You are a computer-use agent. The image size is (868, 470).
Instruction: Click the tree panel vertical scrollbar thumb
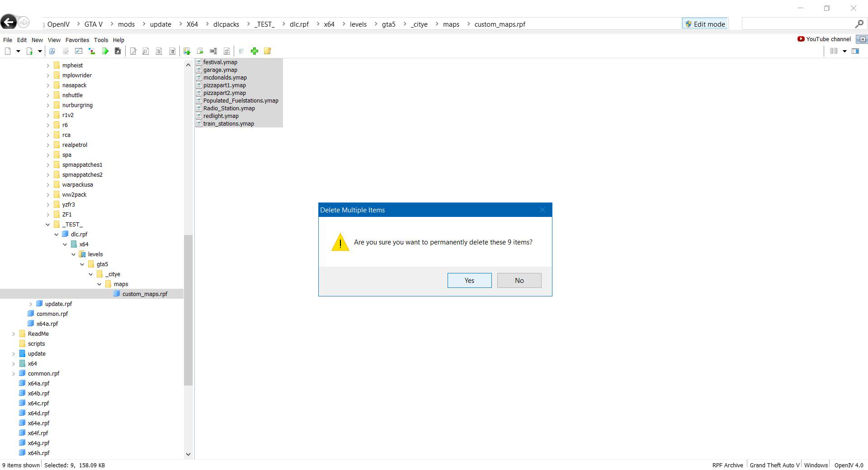pos(188,310)
